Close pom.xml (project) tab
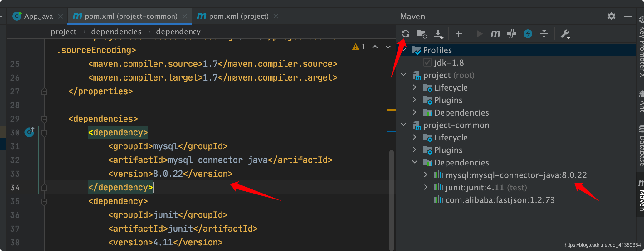 coord(276,16)
